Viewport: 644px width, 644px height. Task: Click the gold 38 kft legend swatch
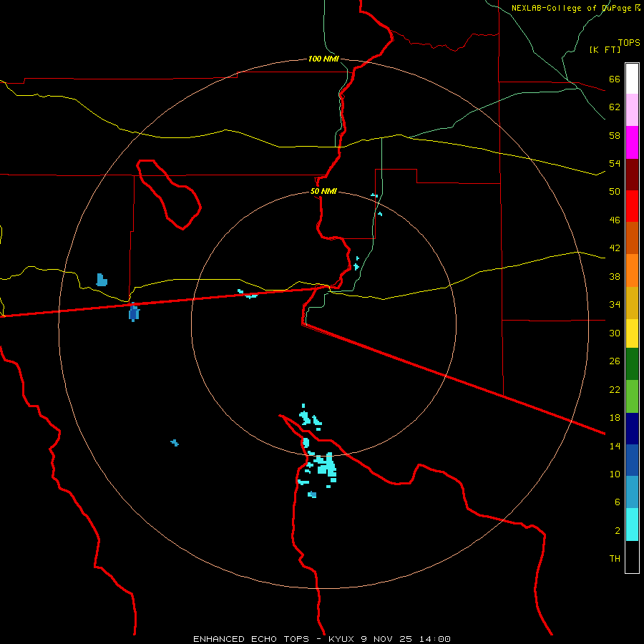[632, 303]
